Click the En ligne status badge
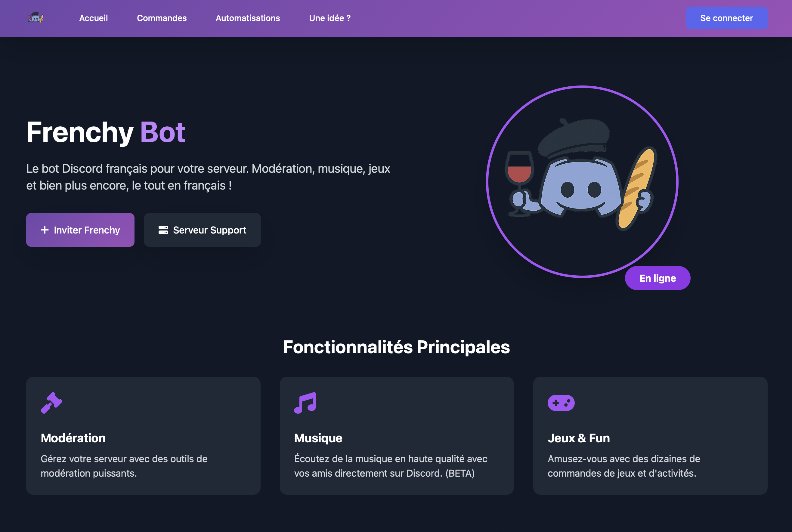 click(658, 278)
